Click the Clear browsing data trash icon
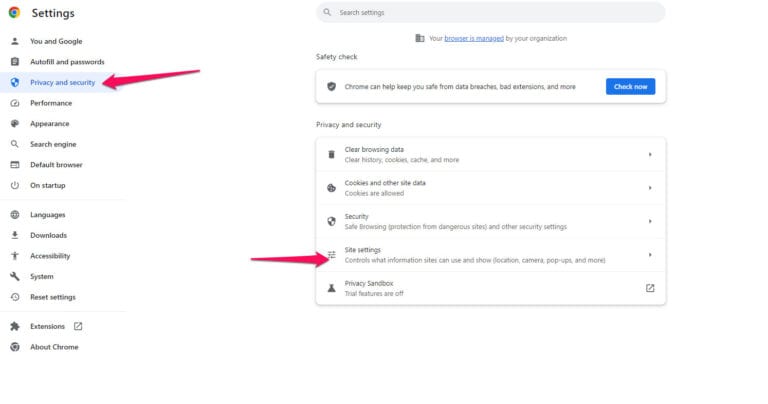This screenshot has height=404, width=768. [x=332, y=154]
